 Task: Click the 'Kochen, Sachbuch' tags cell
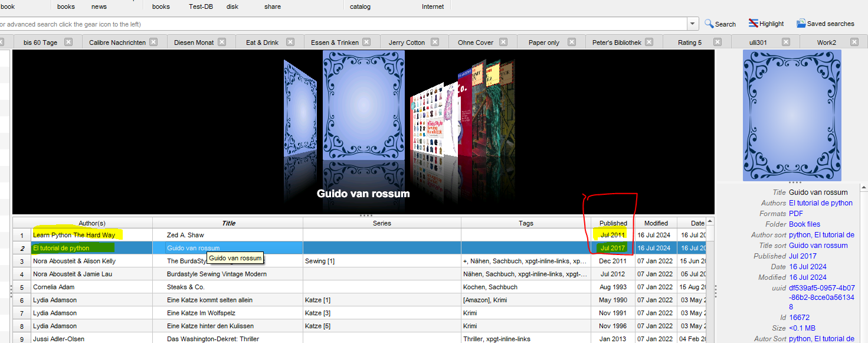526,287
